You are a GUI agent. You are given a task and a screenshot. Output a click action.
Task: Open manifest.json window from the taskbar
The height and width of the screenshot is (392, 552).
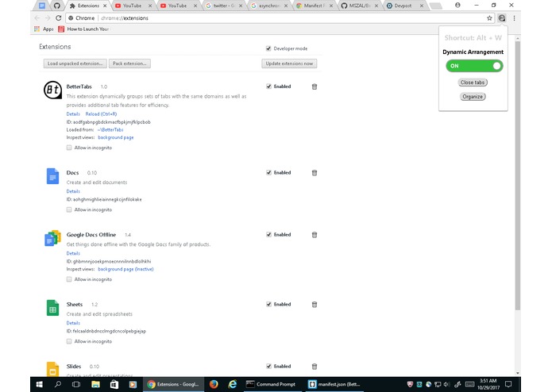pyautogui.click(x=334, y=384)
